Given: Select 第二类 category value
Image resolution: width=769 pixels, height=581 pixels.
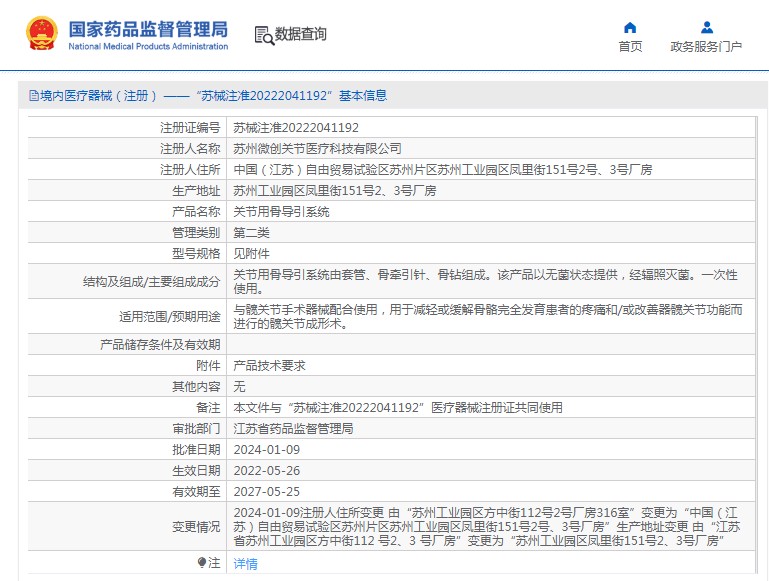Looking at the screenshot, I should 251,233.
